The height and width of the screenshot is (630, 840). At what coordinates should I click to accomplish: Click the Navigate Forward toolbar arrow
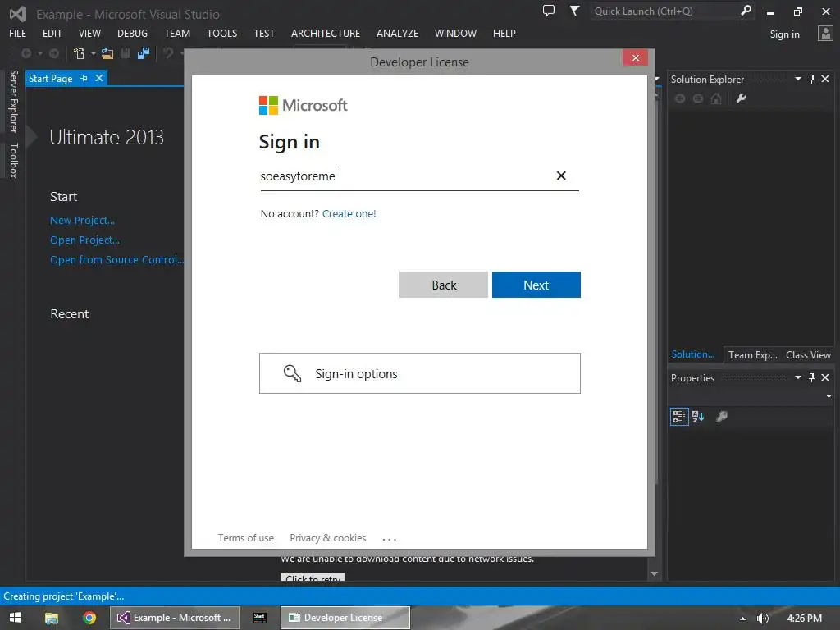tap(54, 53)
